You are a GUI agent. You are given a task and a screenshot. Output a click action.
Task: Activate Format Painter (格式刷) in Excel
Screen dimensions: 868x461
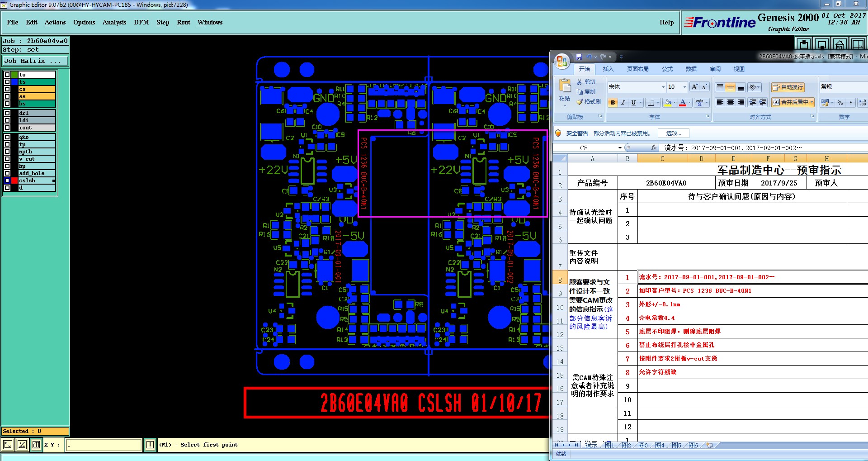pos(589,102)
